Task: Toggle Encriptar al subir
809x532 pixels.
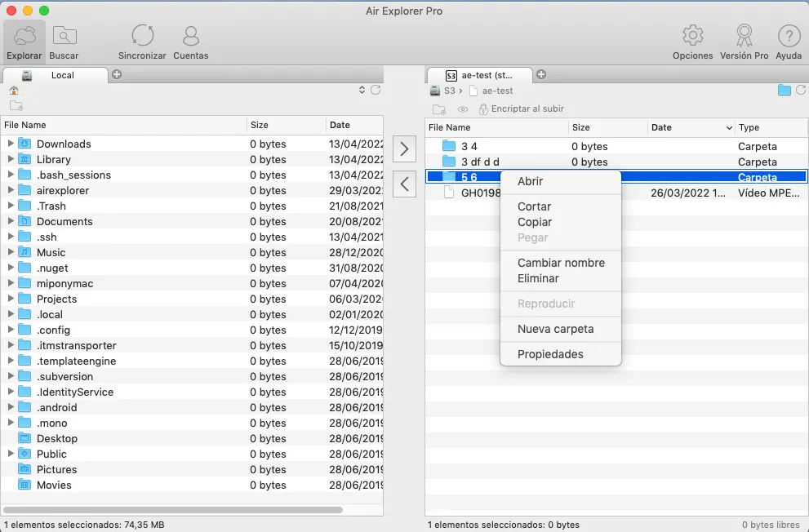Action: [x=521, y=109]
